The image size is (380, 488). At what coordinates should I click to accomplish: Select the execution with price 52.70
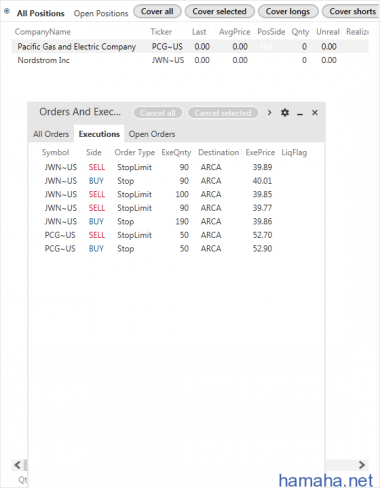[x=176, y=235]
